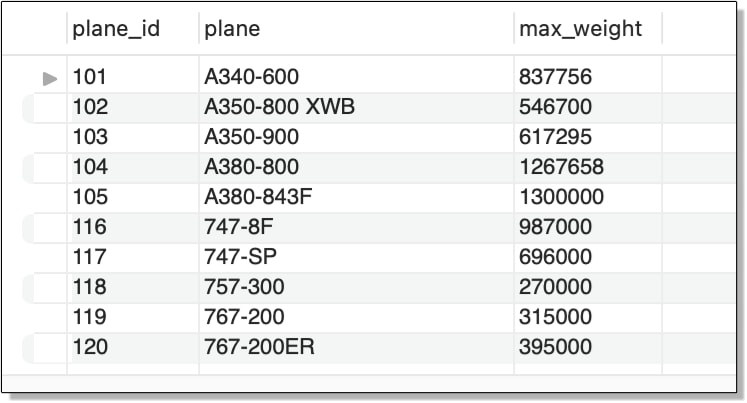The image size is (747, 403).
Task: Click the cell with plane_id 101
Action: 133,77
